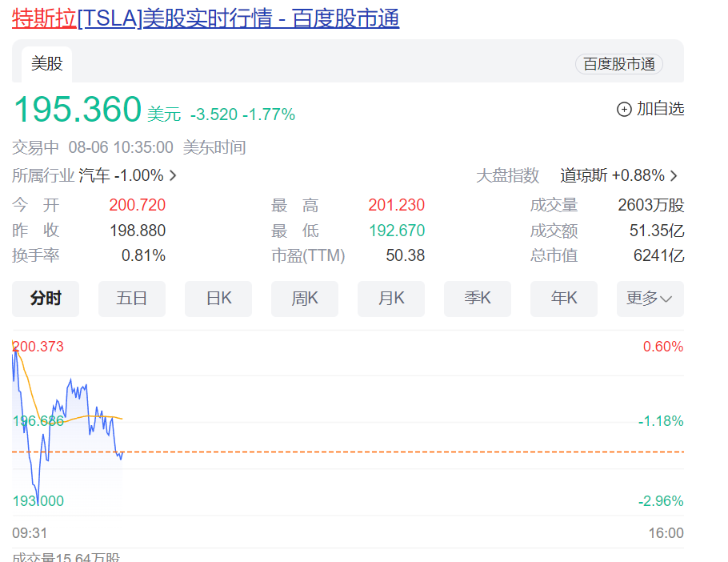Click the 最低 value 192.670
The height and width of the screenshot is (562, 728).
[397, 231]
